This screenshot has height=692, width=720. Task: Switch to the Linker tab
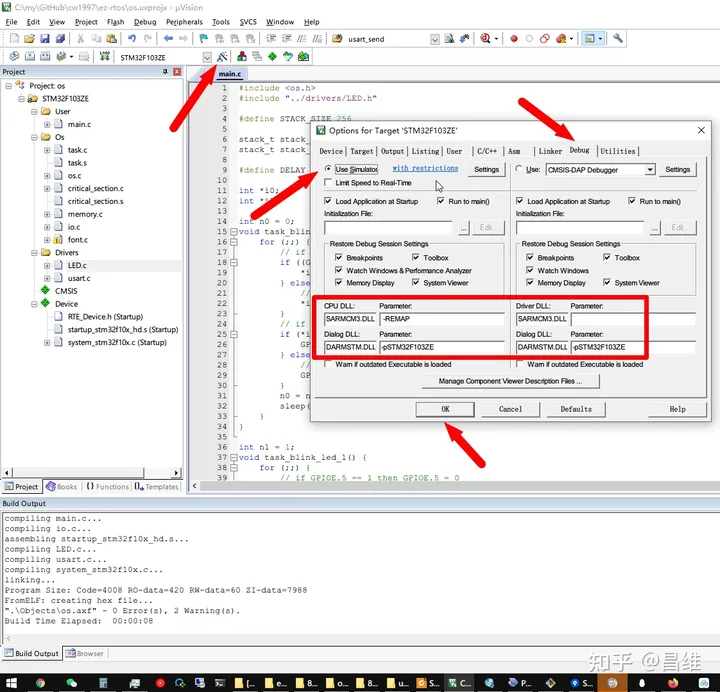pyautogui.click(x=550, y=151)
